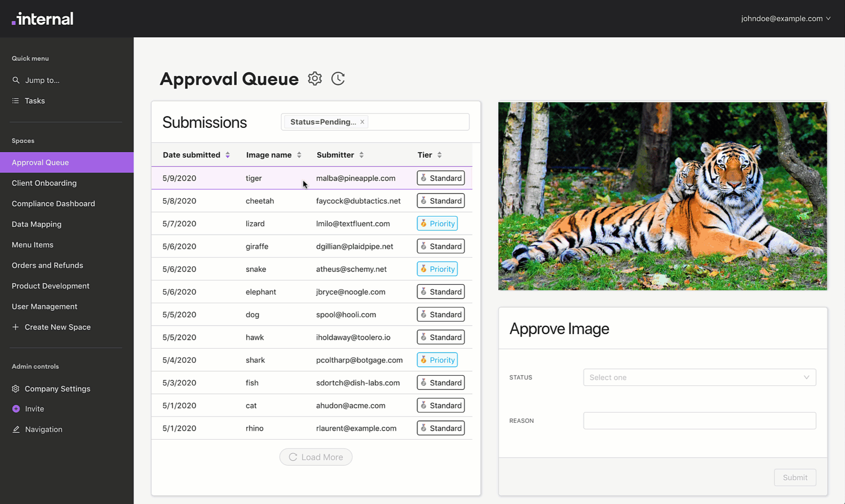Click the Company Settings gear icon
Viewport: 845px width, 504px height.
16,389
